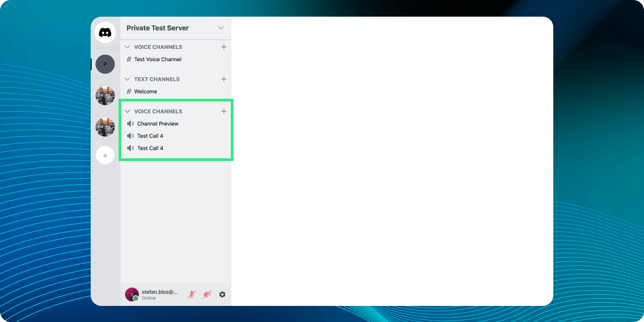The image size is (644, 322).
Task: Open the server with the "P" avatar
Action: pyautogui.click(x=105, y=64)
